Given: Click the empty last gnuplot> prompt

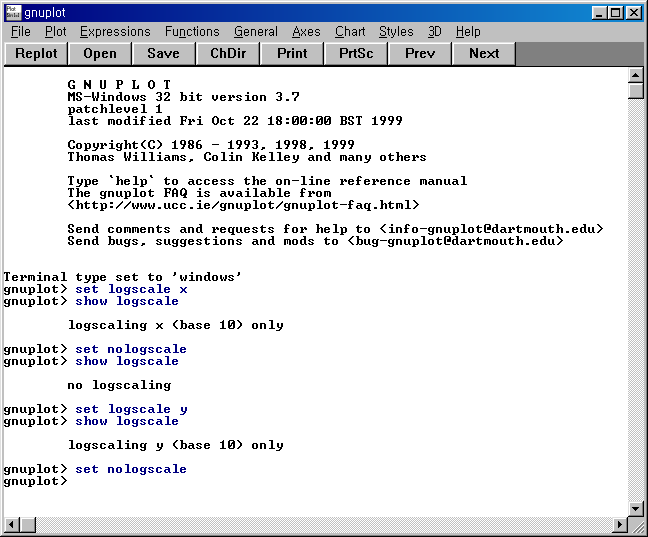Looking at the screenshot, I should (36, 481).
